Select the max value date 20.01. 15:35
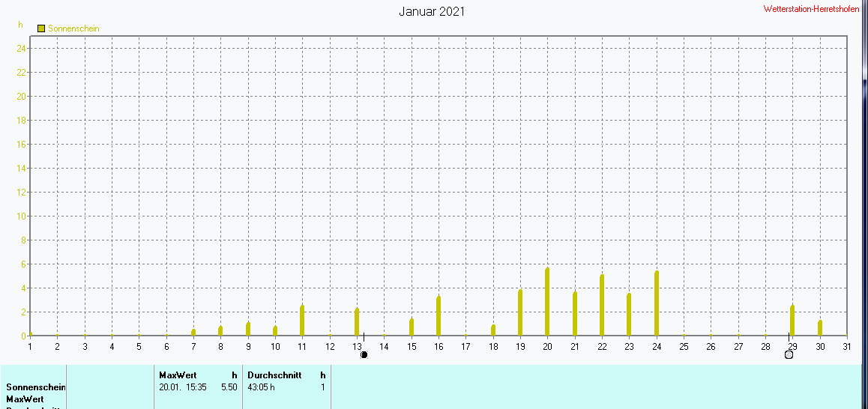 (183, 387)
